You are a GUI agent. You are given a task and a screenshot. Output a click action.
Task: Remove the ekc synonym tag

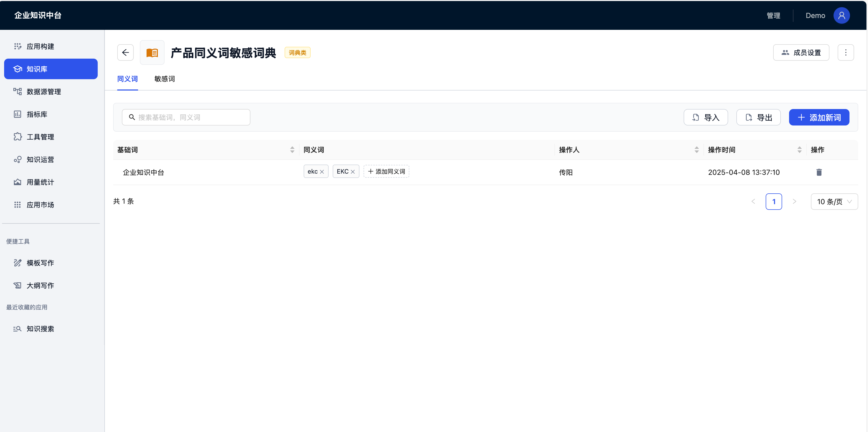pos(322,172)
